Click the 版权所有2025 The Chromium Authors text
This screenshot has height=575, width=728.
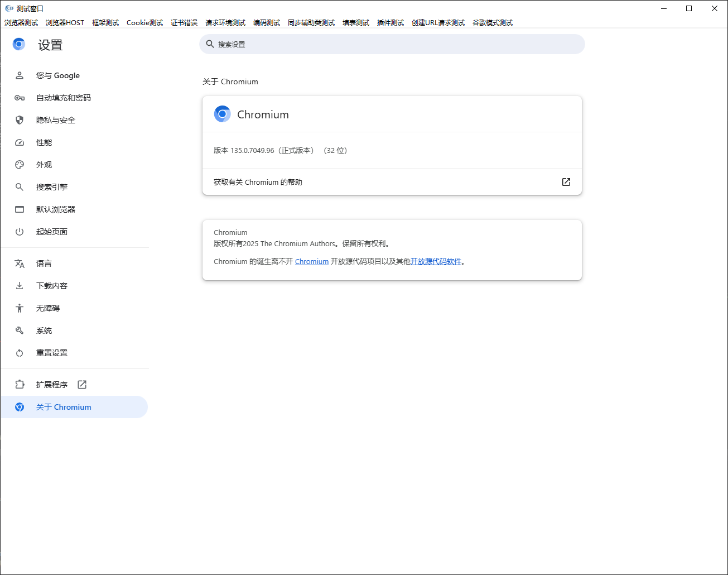pos(275,243)
